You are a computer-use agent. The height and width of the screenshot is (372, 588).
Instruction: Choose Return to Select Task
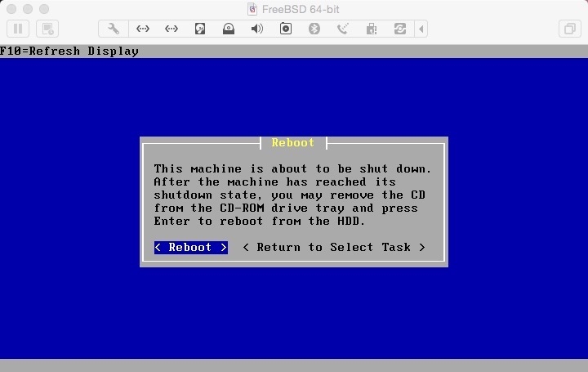(334, 248)
